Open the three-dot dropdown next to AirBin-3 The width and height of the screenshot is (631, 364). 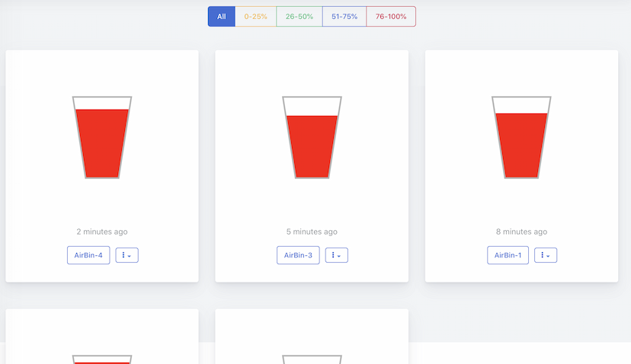(337, 255)
